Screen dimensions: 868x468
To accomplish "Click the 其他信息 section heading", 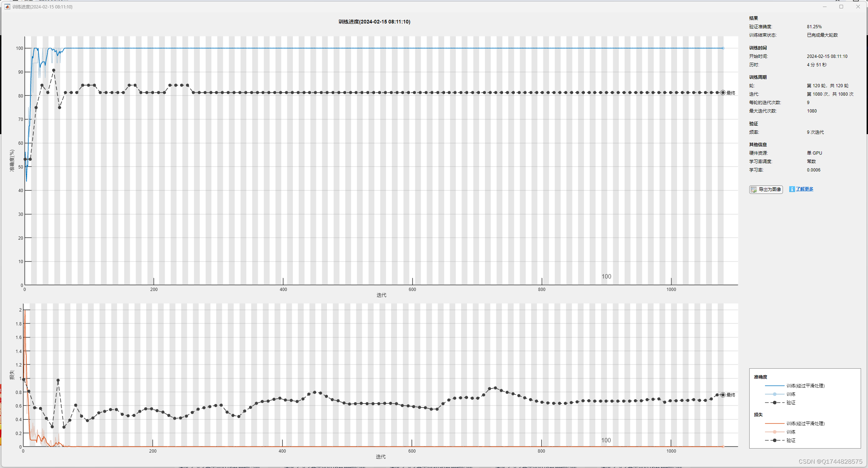I will pos(758,145).
